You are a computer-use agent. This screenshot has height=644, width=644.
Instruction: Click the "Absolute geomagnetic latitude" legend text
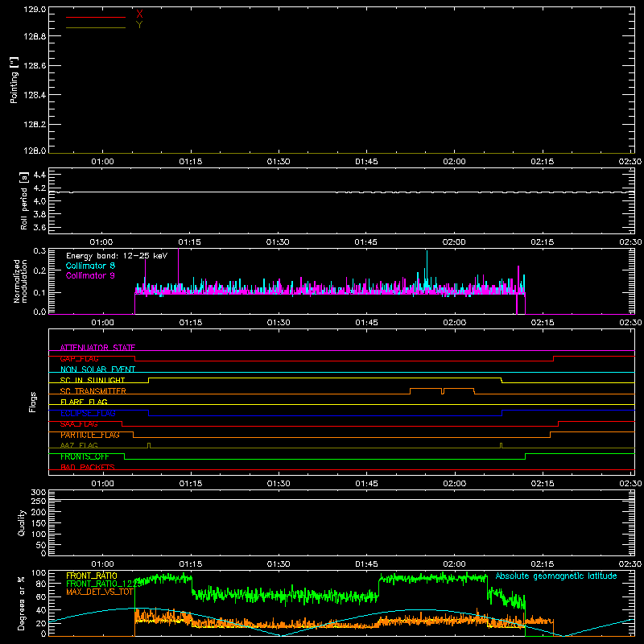pos(556,576)
